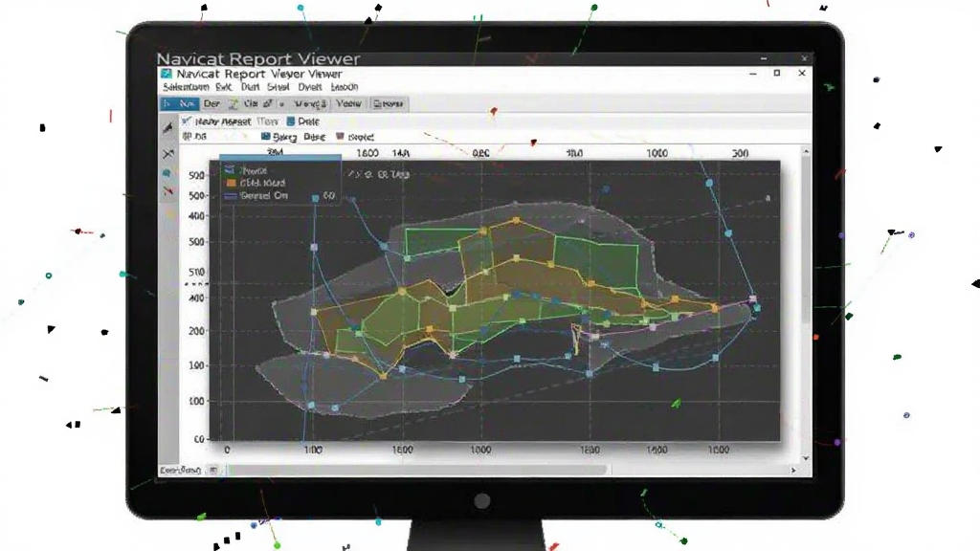Click the status bar text at bottom left

(x=180, y=470)
